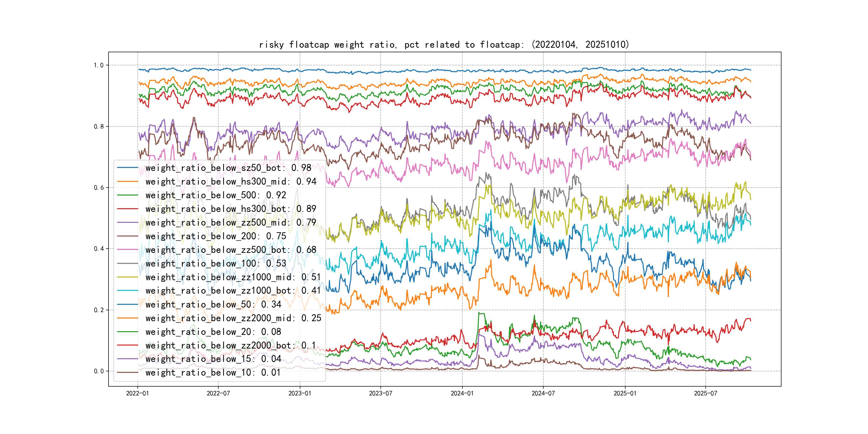Select legend entry weight_ratio_below_hs300_mid

click(231, 182)
